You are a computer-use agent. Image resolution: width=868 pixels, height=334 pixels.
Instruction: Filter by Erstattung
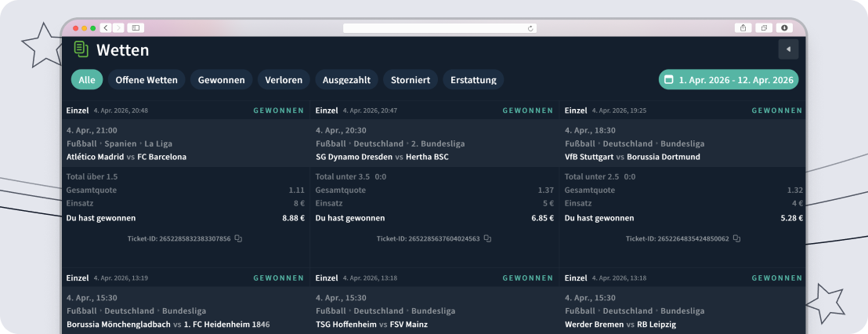click(x=473, y=80)
